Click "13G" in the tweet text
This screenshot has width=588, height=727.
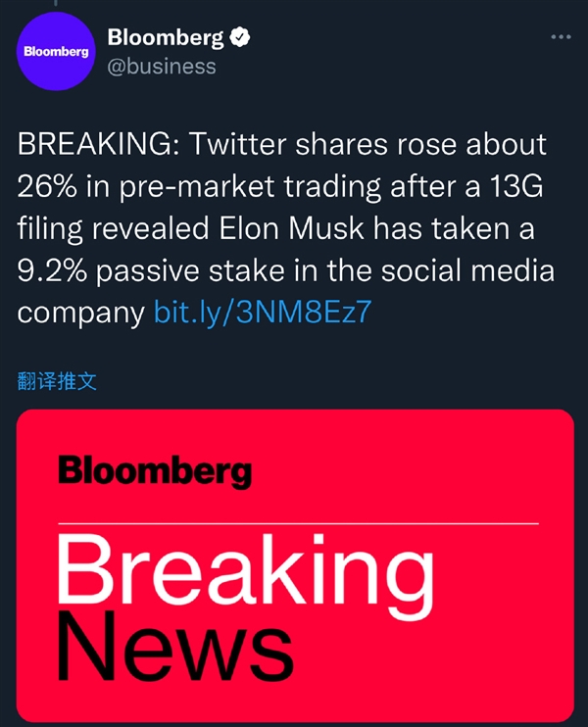(516, 186)
